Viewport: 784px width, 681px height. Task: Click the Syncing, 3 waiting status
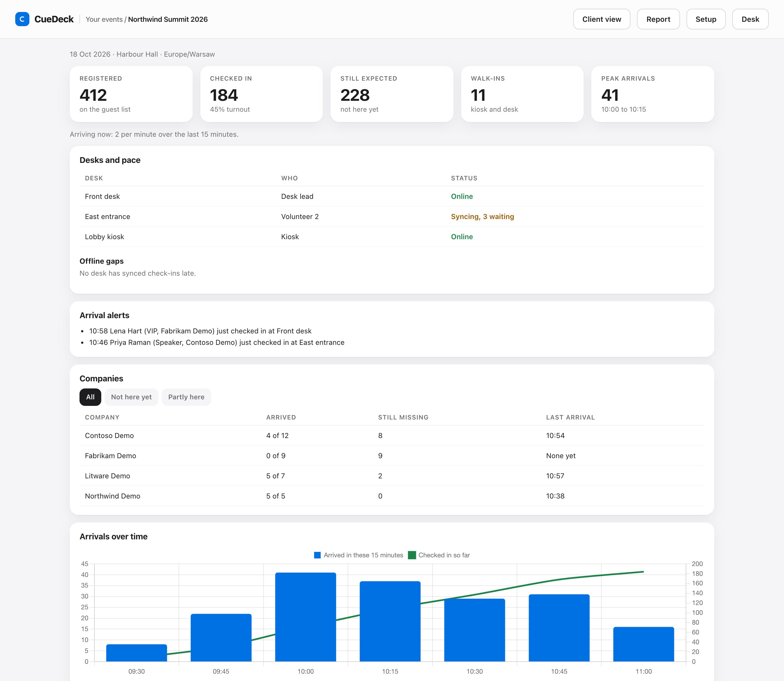pos(482,216)
